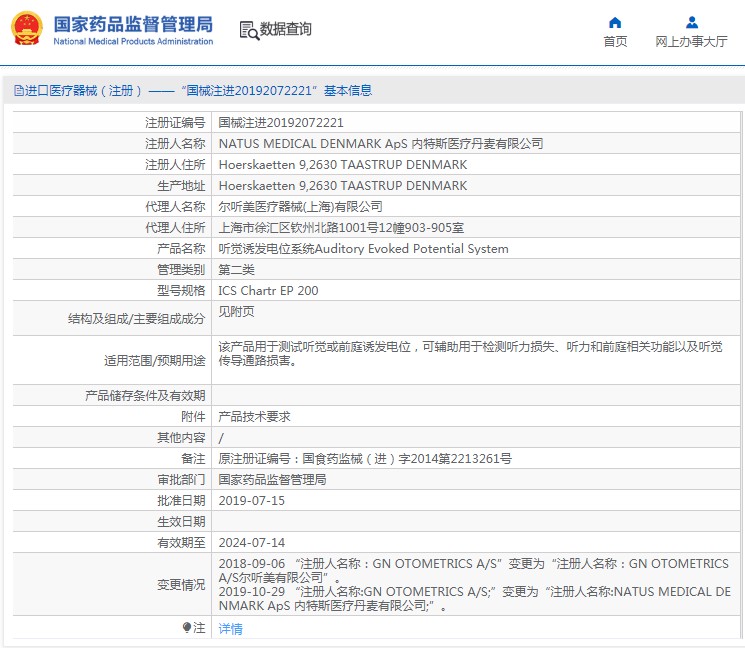Select the agent name 尔听美医疗器械(上海)有限公司

point(300,207)
